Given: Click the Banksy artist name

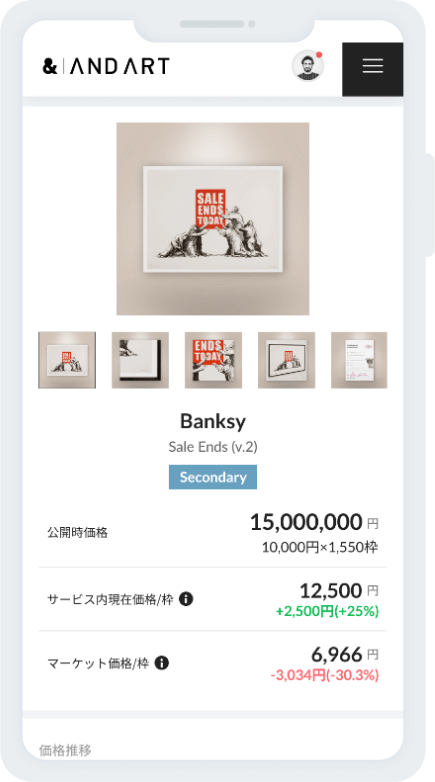Looking at the screenshot, I should pyautogui.click(x=213, y=421).
